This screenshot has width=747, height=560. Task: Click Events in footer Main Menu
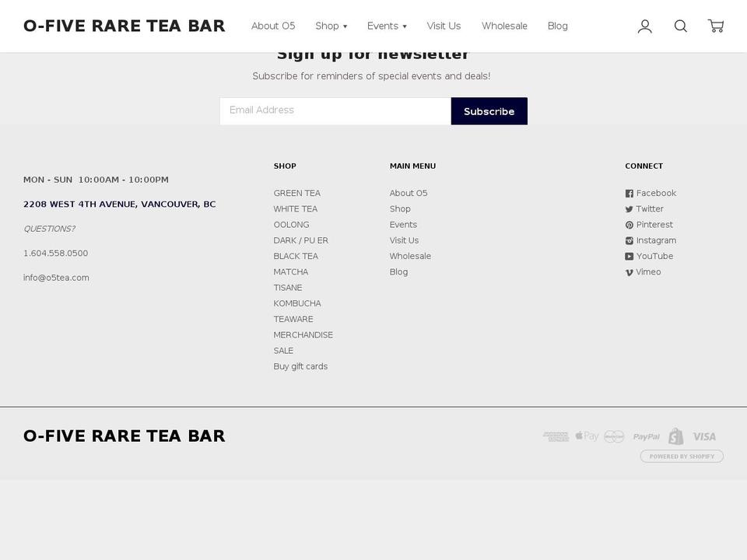pos(403,225)
